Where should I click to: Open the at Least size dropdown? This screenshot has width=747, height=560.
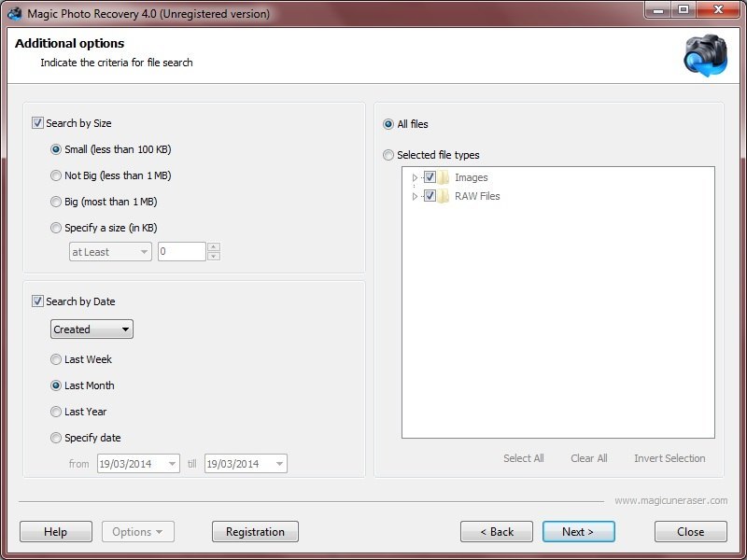(x=110, y=252)
